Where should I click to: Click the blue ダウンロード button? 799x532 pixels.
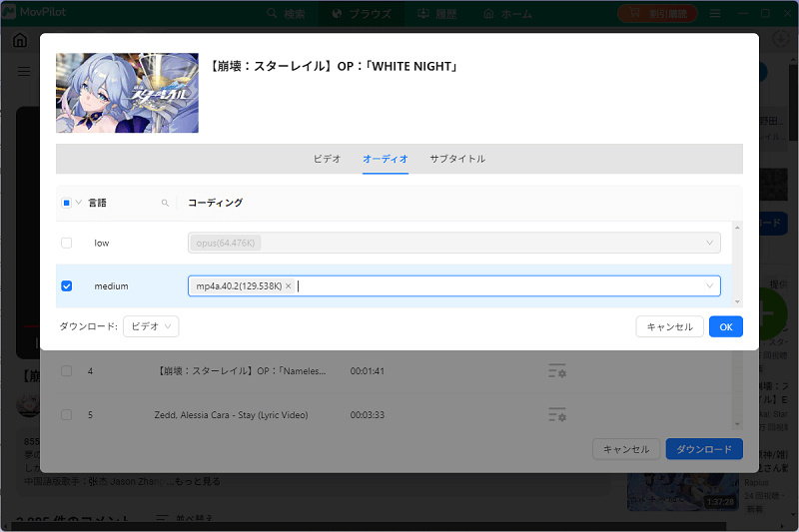point(704,449)
